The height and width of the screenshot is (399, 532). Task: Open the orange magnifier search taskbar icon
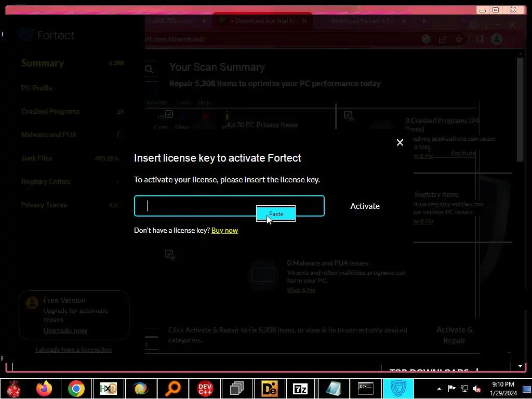173,389
